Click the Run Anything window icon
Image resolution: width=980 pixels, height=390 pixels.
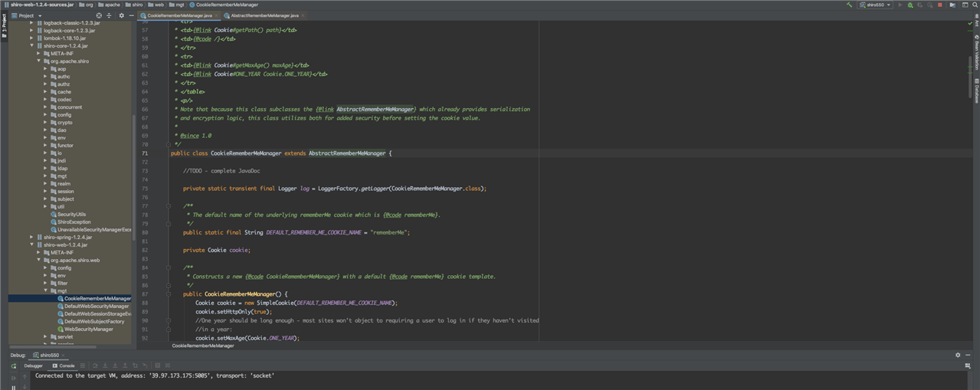point(965,5)
